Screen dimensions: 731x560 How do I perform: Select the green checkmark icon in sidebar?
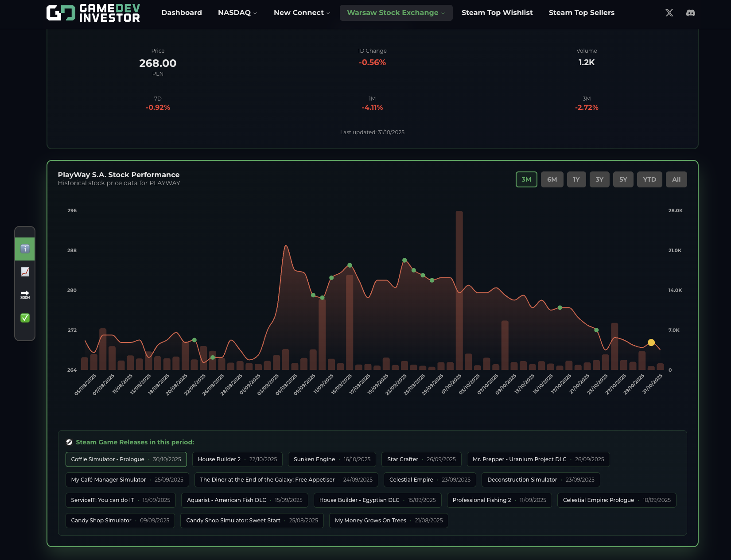(25, 318)
